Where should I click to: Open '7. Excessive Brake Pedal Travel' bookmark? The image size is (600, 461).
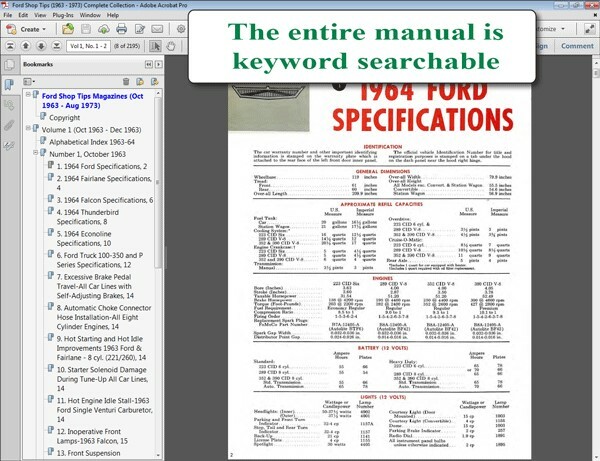tap(95, 286)
